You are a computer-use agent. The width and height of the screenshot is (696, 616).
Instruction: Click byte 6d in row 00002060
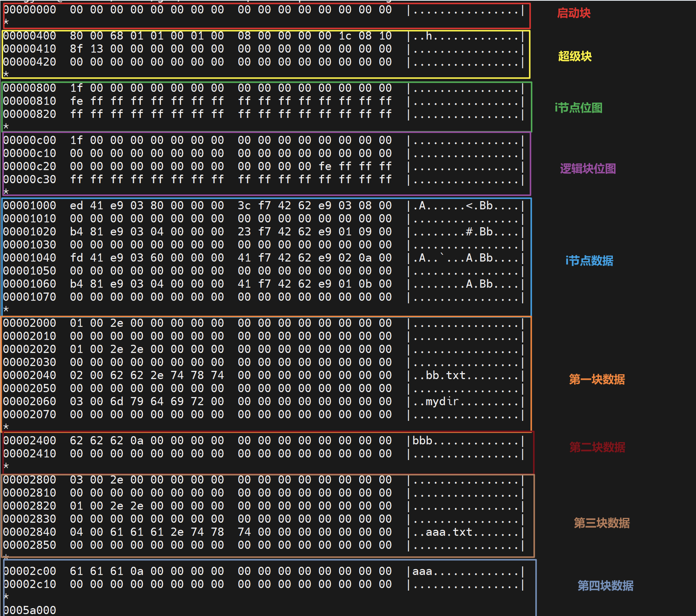point(117,401)
